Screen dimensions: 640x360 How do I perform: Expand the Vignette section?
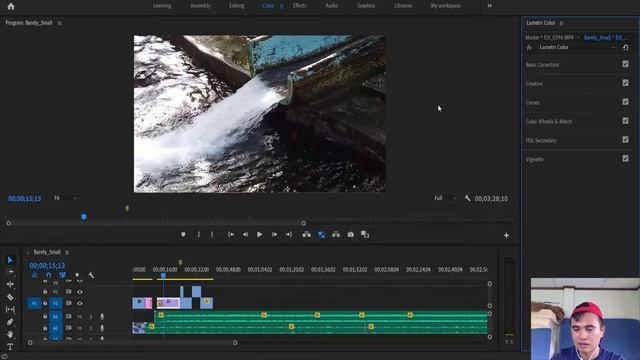click(x=534, y=159)
